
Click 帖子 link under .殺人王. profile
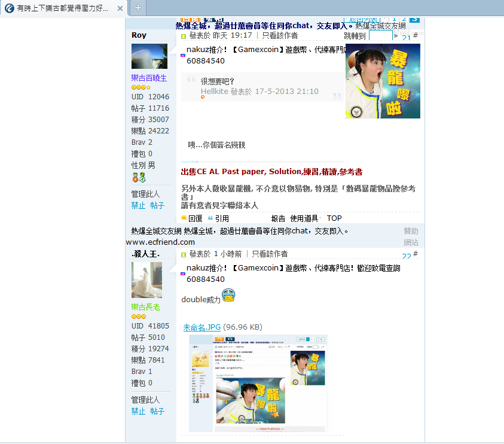tap(157, 412)
